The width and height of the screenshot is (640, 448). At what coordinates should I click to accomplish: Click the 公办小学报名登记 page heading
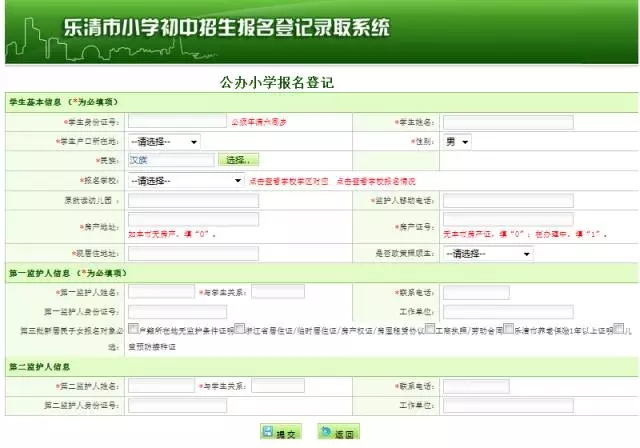click(277, 83)
